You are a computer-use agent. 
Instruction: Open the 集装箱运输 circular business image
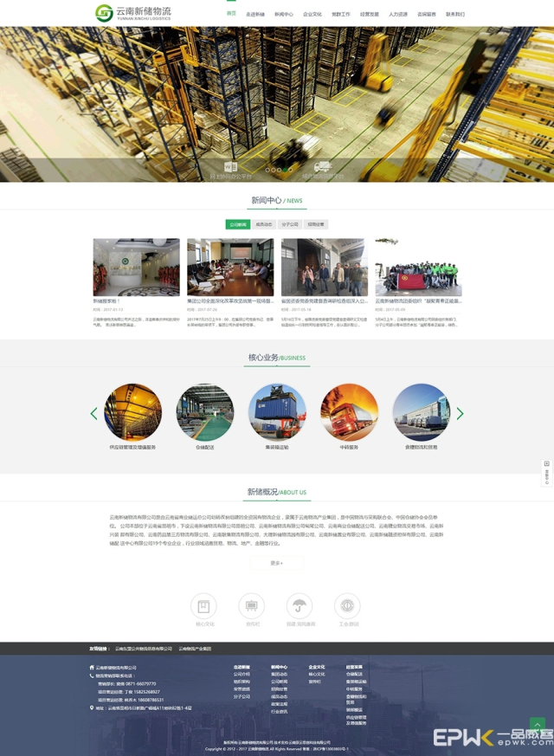click(277, 412)
